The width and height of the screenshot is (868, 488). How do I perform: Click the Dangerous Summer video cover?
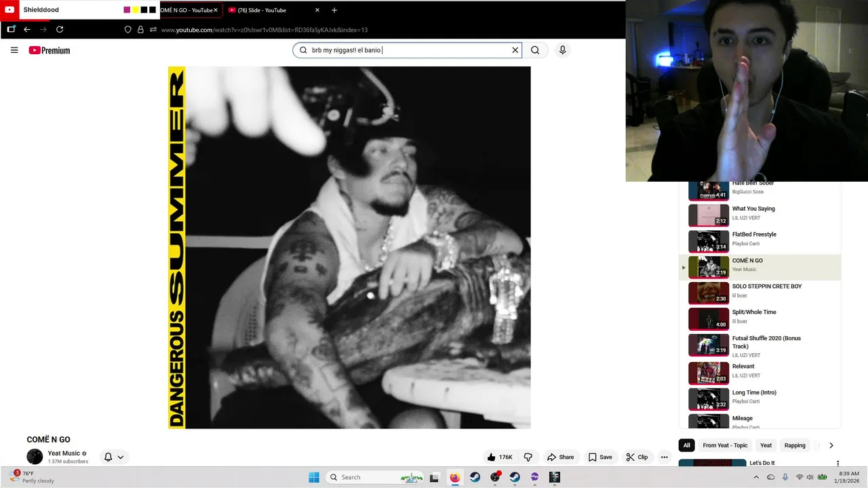point(349,247)
